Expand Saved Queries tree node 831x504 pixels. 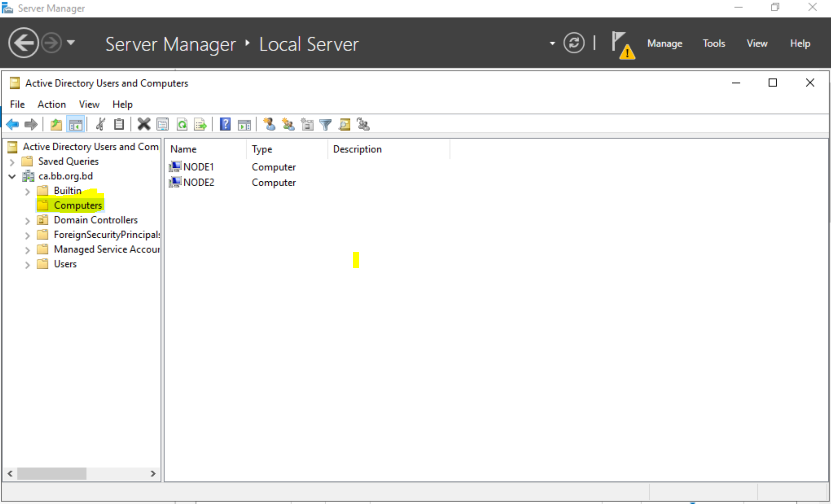[x=12, y=162]
